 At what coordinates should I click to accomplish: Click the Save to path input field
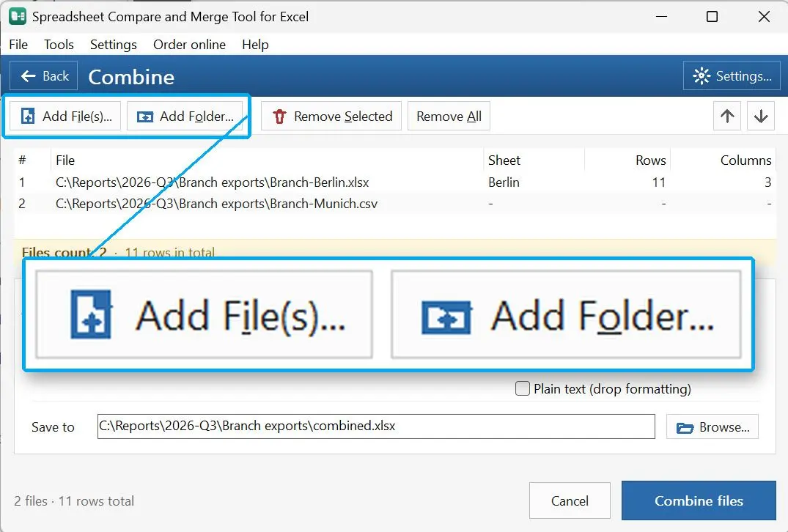point(376,426)
